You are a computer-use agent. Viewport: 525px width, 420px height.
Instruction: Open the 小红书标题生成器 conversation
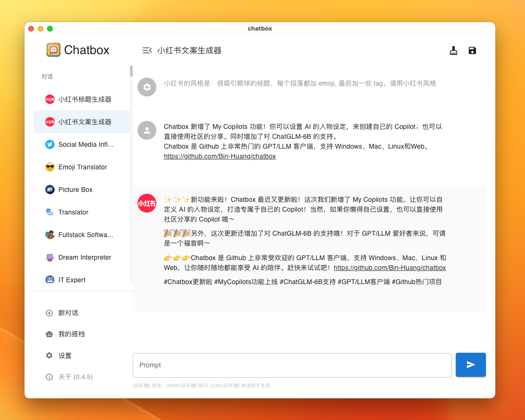(82, 99)
